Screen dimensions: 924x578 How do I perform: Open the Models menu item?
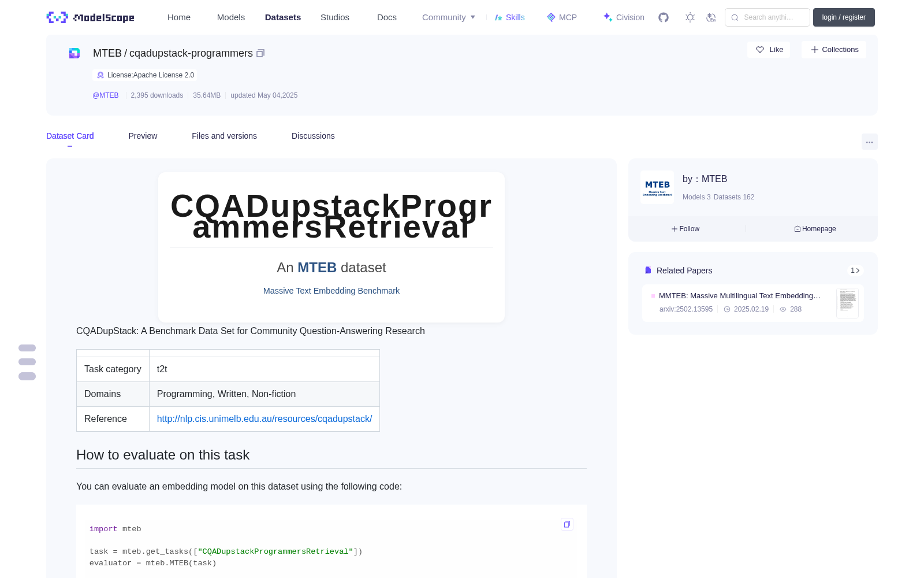click(x=231, y=17)
